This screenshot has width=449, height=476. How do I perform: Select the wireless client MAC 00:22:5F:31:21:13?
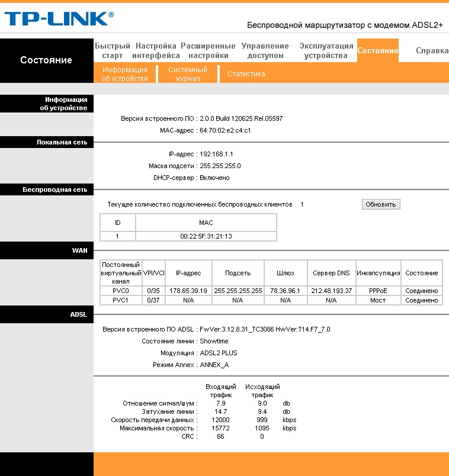206,236
